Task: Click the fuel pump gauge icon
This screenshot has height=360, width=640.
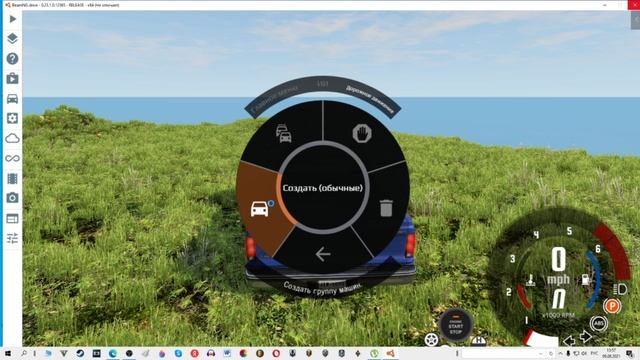Action: click(x=586, y=279)
